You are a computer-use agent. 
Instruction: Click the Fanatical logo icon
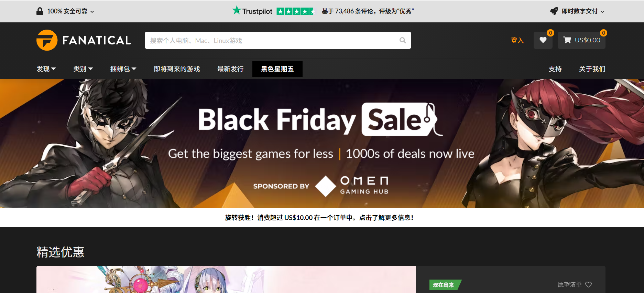47,40
